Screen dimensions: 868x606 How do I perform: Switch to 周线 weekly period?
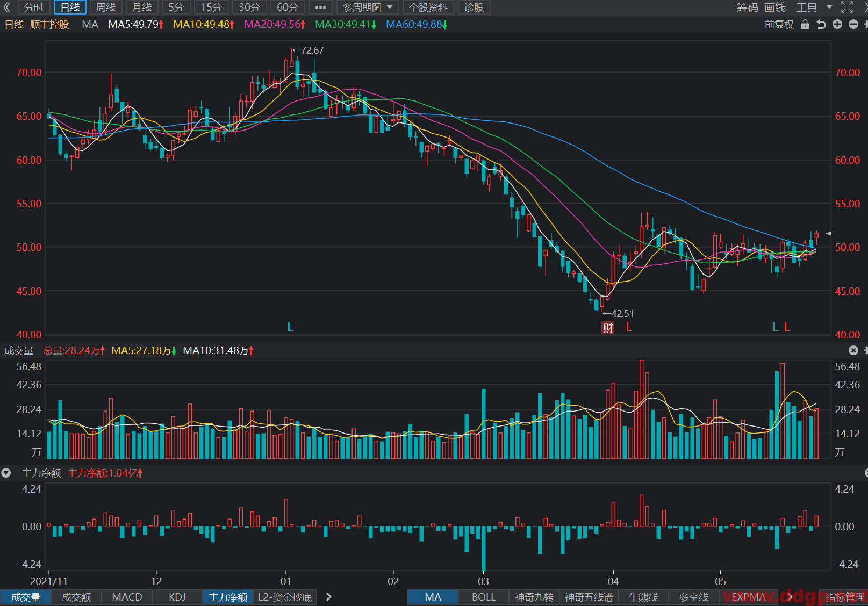(x=106, y=8)
